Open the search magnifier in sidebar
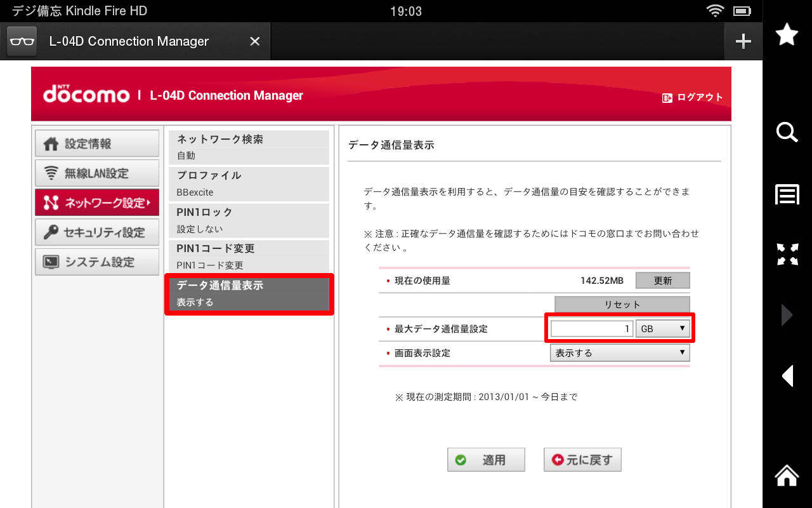The image size is (812, 508). [787, 132]
